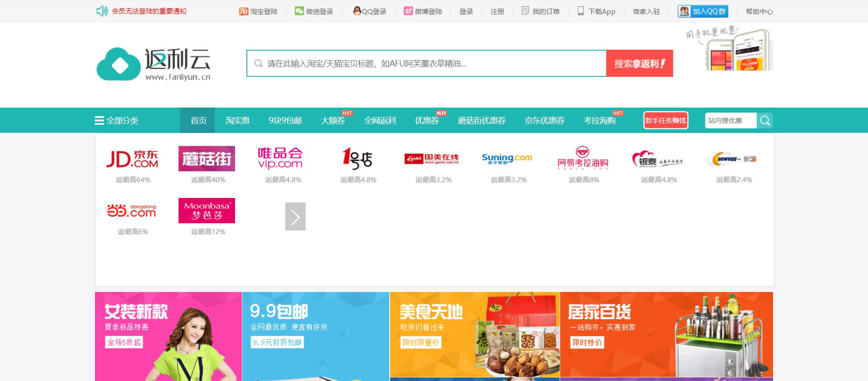The image size is (868, 381).
Task: Click the Weibo login icon
Action: click(x=408, y=11)
